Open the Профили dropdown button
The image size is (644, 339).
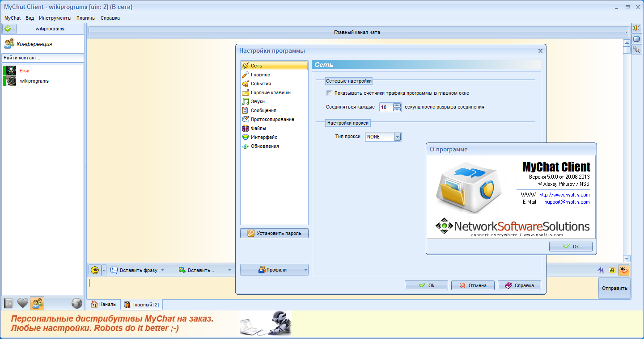tap(274, 270)
